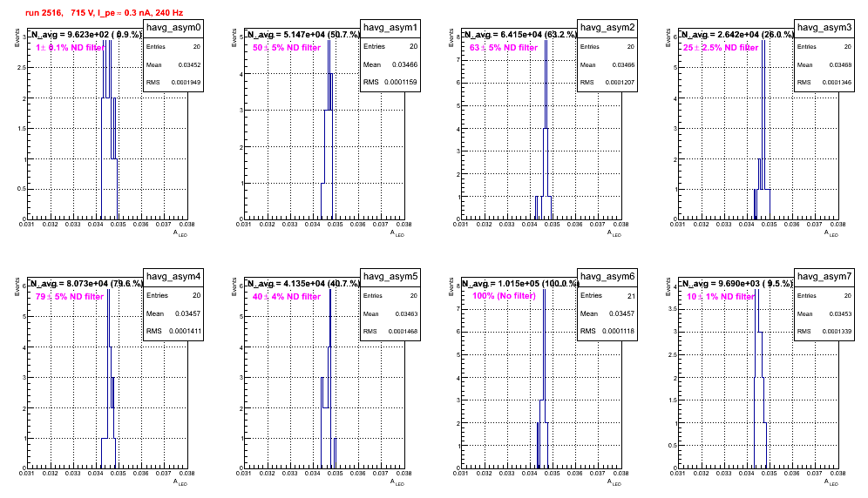Image resolution: width=868 pixels, height=498 pixels.
Task: Click the 'N_avg = 9.623e+02 (0.9%)' label
Action: (85, 35)
